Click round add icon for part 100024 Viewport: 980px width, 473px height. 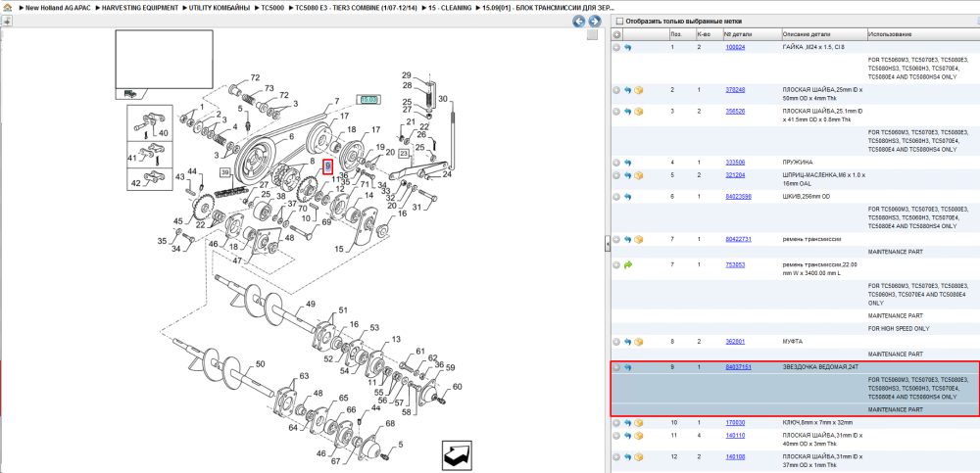pos(616,47)
